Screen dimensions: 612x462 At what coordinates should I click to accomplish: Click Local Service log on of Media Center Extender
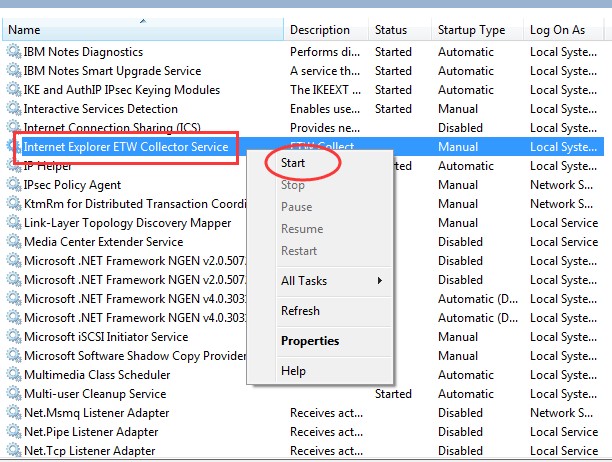564,242
